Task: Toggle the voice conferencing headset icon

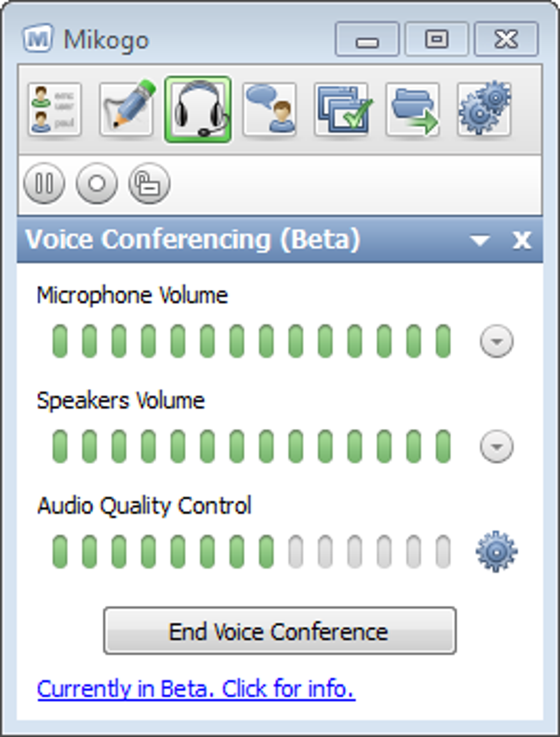Action: tap(198, 109)
